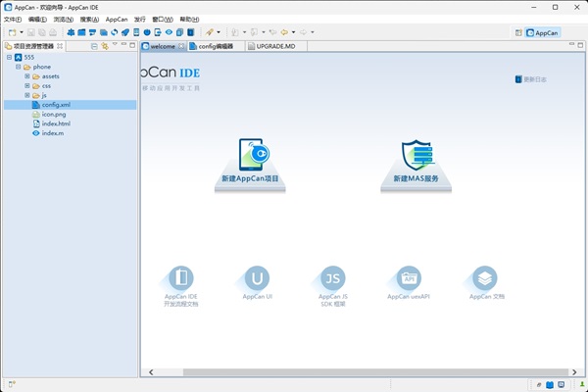Screen dimensions: 588x392
Task: Minimize the editor area
Action: coord(572,45)
